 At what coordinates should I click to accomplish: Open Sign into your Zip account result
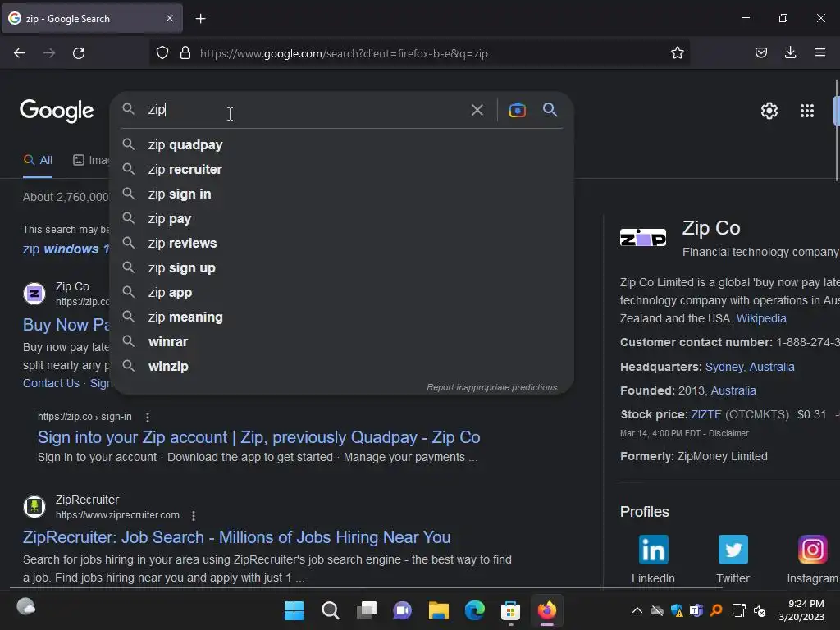(x=258, y=437)
